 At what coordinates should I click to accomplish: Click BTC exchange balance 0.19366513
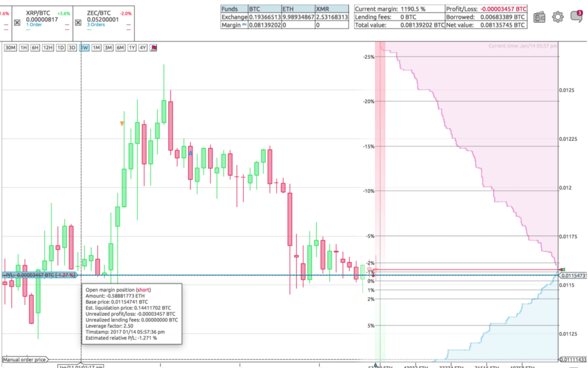[265, 17]
